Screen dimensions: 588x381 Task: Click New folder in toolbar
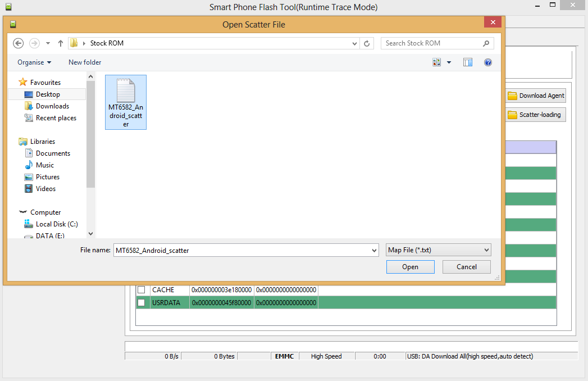(85, 62)
